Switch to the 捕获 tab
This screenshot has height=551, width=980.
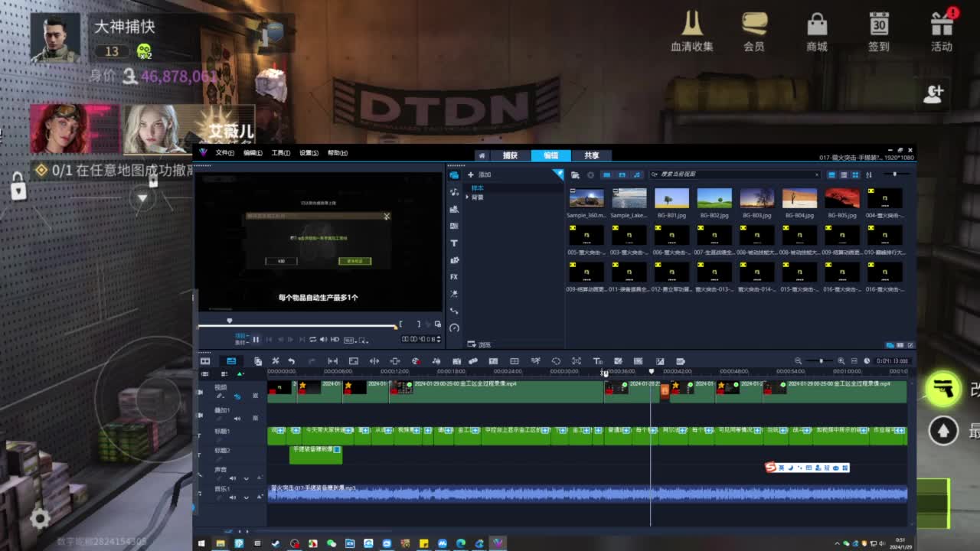[510, 155]
